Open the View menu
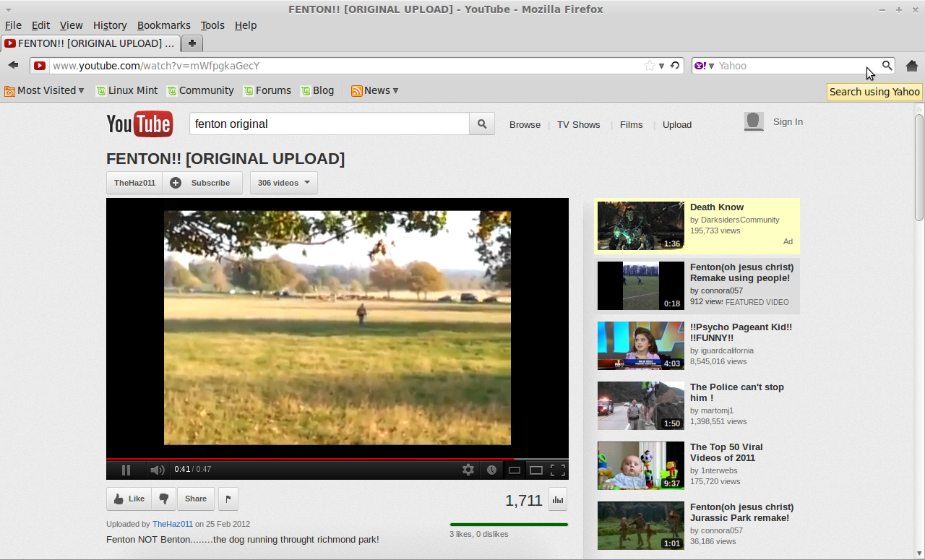 coord(72,25)
